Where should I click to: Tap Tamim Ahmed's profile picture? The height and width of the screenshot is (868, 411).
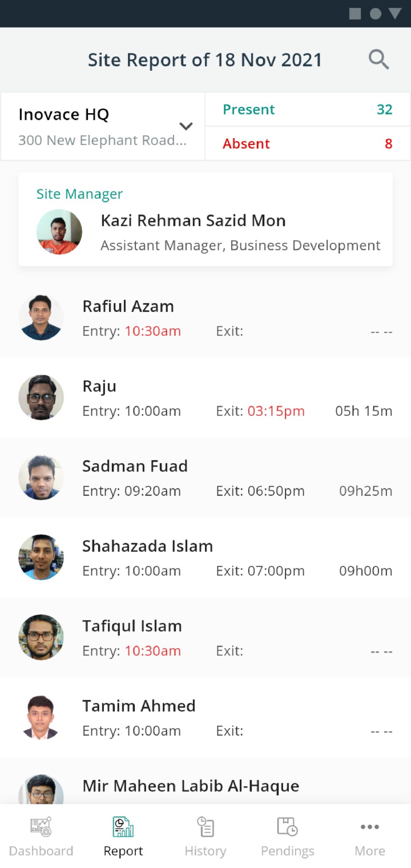click(41, 718)
